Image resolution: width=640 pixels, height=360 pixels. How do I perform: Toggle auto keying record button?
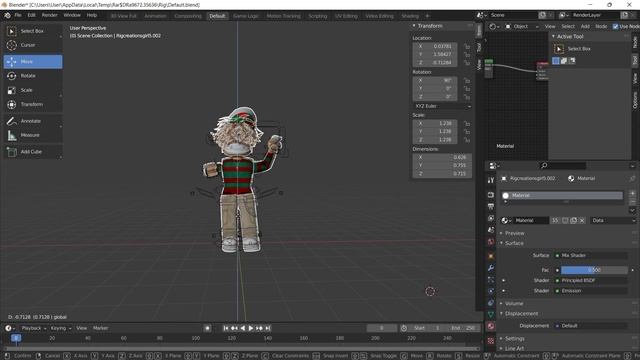207,328
